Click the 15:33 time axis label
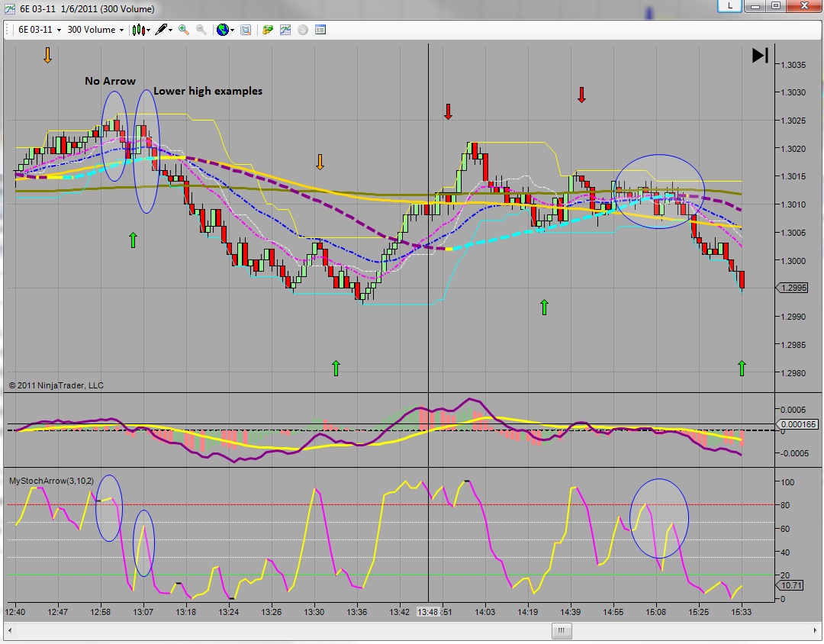Image resolution: width=824 pixels, height=644 pixels. pyautogui.click(x=741, y=612)
